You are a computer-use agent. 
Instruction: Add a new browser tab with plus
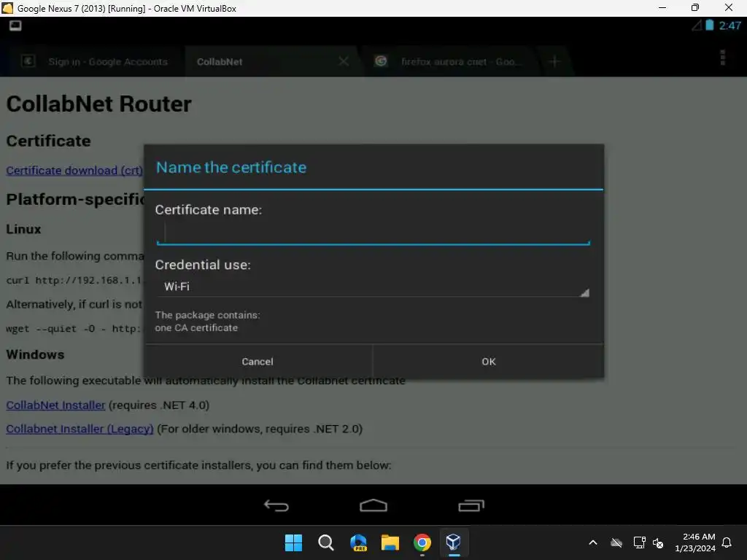click(x=554, y=61)
